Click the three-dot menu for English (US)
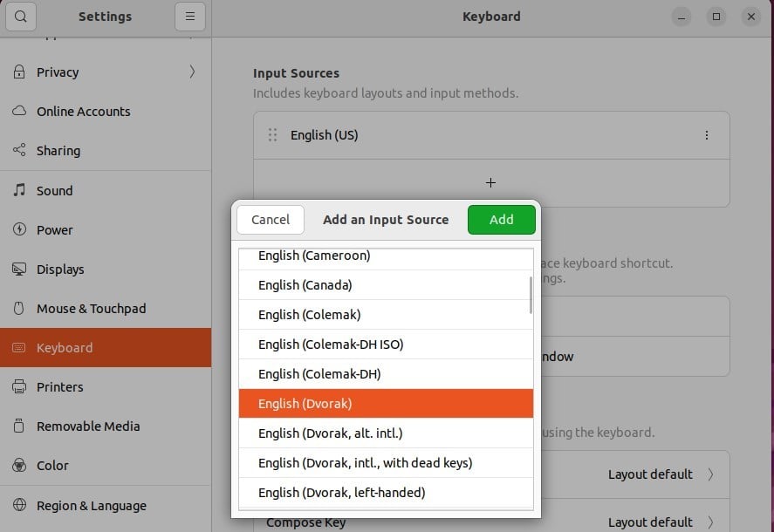Image resolution: width=774 pixels, height=532 pixels. [x=707, y=135]
